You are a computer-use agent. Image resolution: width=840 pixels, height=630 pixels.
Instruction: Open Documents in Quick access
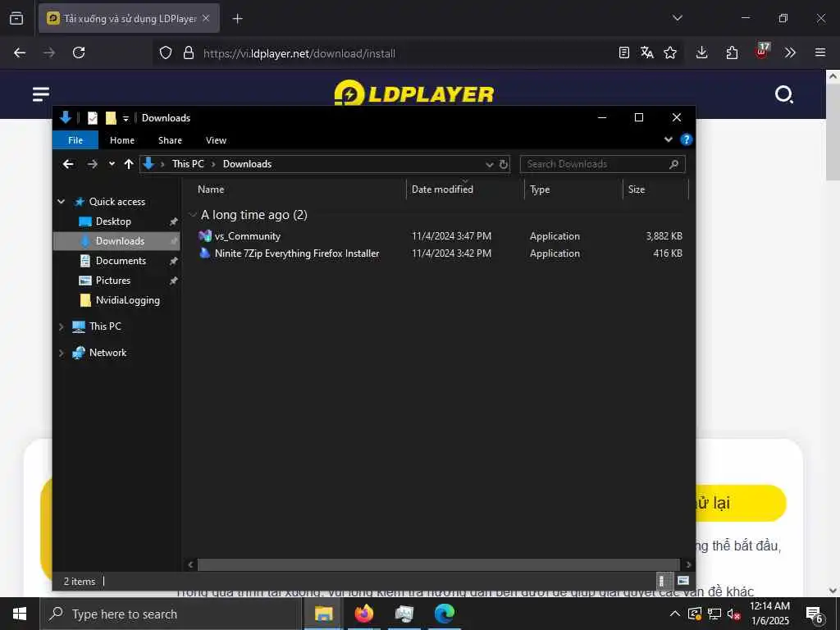point(121,261)
